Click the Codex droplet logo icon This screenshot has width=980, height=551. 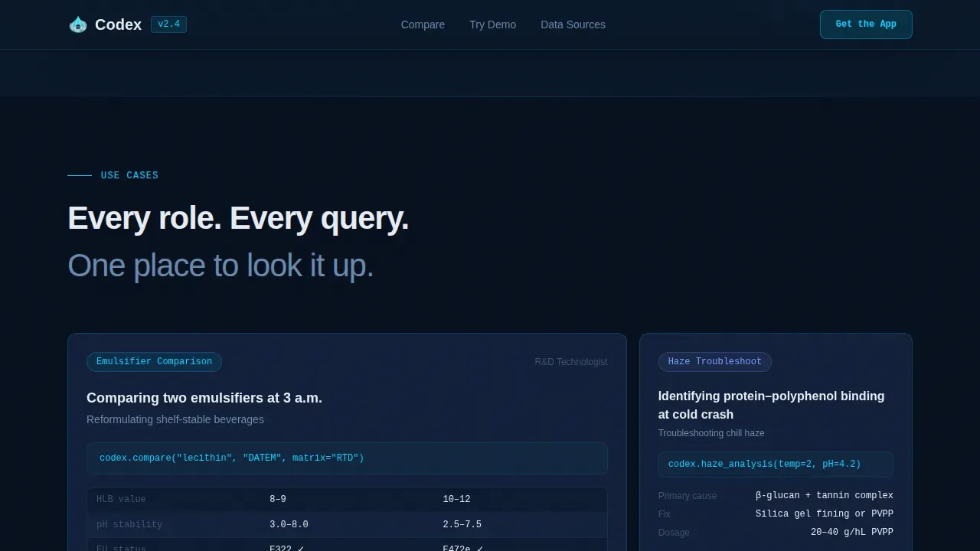(78, 24)
